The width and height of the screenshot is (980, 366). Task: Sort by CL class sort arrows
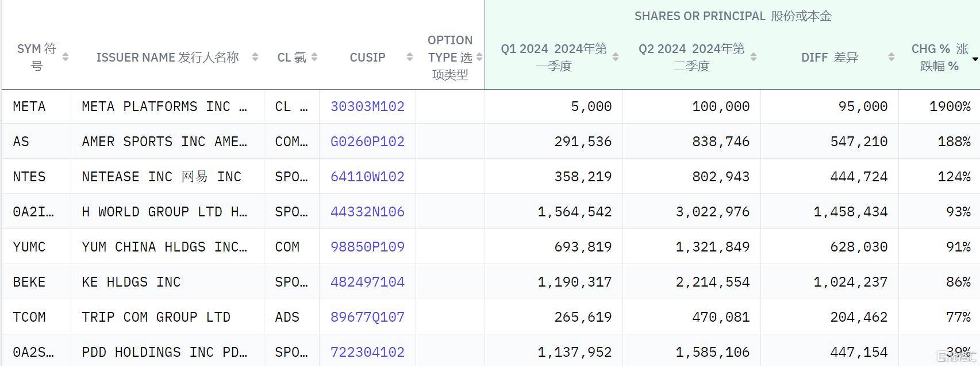click(x=314, y=57)
